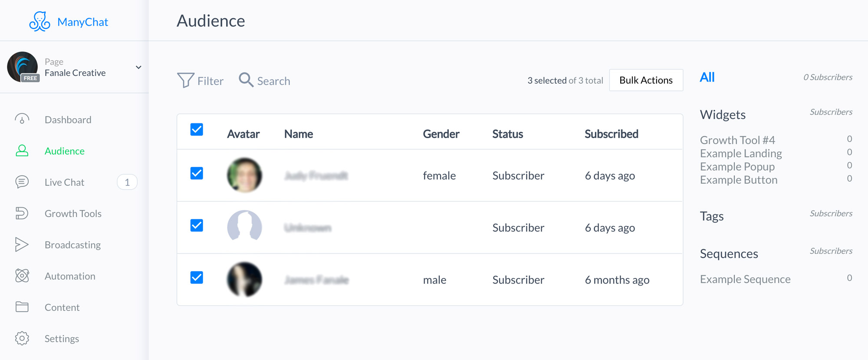Open the Settings gear icon
Screen dimensions: 868x360
click(22, 338)
